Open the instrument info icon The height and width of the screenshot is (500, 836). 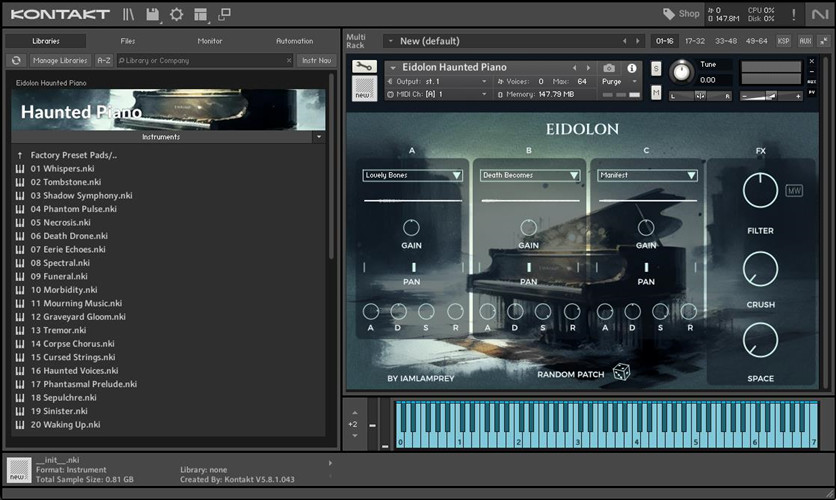coord(631,68)
